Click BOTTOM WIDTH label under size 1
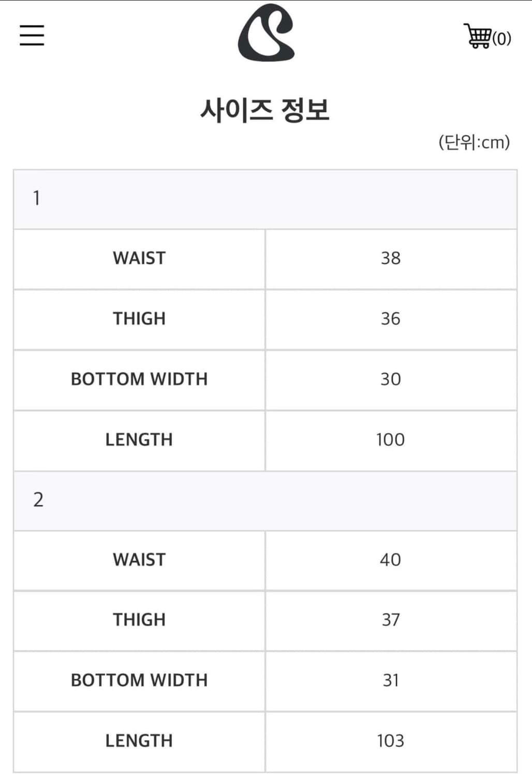Viewport: 532px width, 776px height. [139, 379]
